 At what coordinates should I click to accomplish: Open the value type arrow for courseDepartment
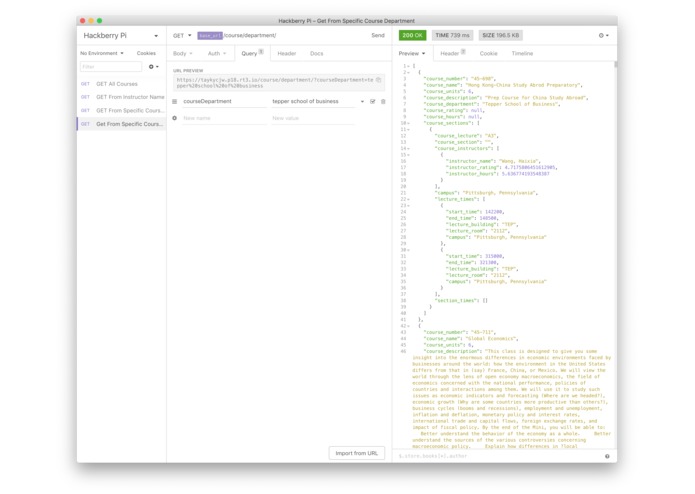coord(362,101)
